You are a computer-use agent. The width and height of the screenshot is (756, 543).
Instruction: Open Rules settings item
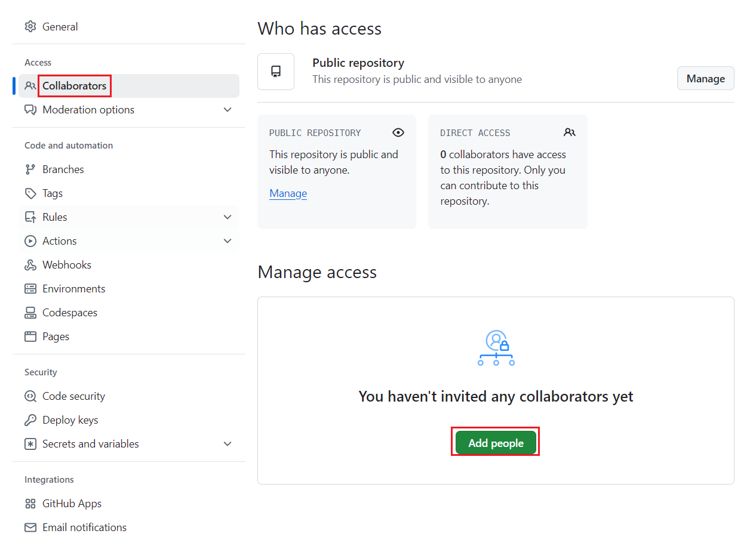(129, 217)
